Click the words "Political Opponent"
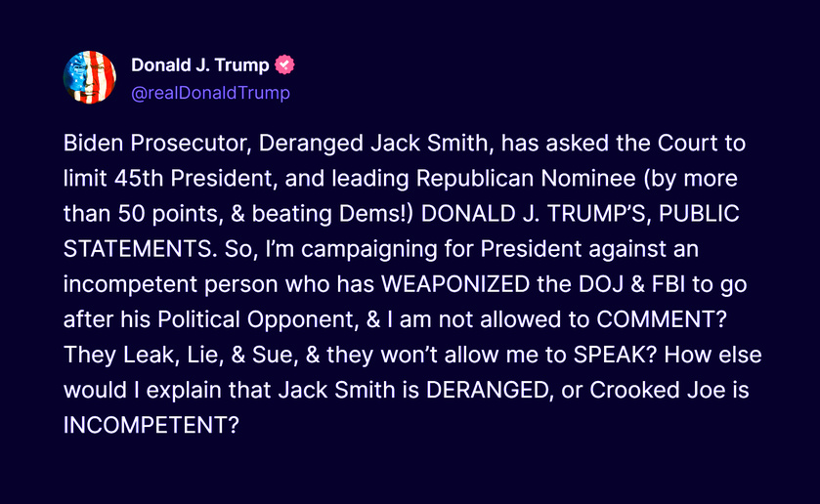Image resolution: width=820 pixels, height=504 pixels. click(256, 319)
